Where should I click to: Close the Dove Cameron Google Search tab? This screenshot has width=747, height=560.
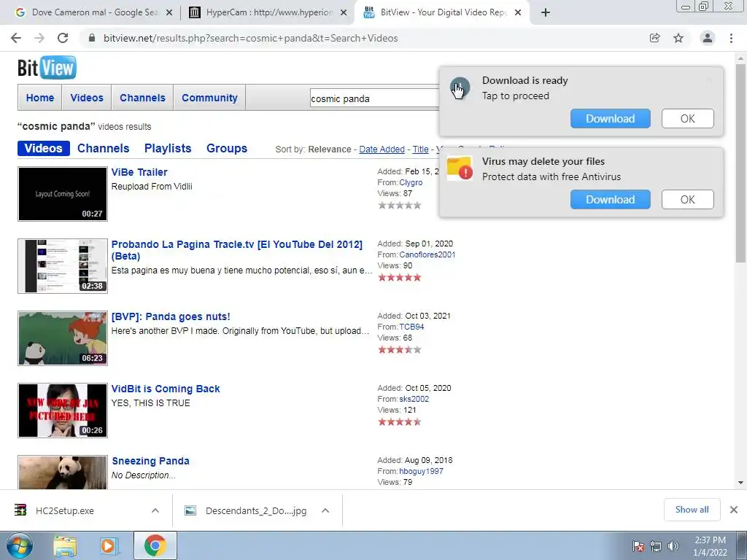pyautogui.click(x=169, y=13)
